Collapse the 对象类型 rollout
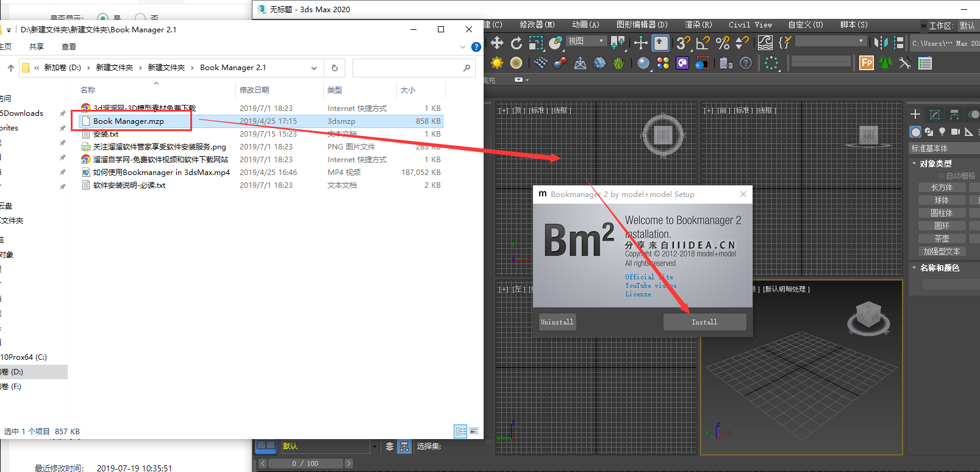Screen dimensions: 980x472 [x=914, y=163]
